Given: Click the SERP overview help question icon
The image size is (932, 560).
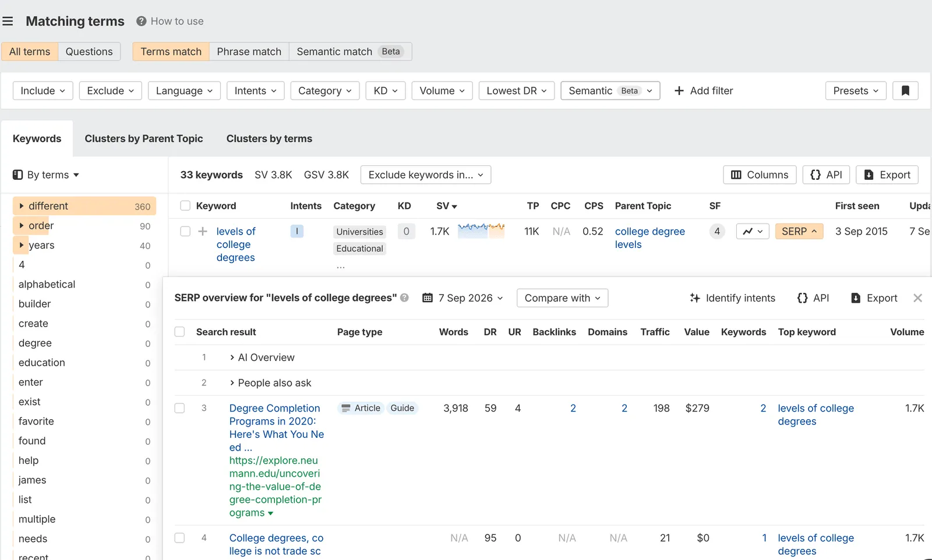Looking at the screenshot, I should pyautogui.click(x=404, y=298).
